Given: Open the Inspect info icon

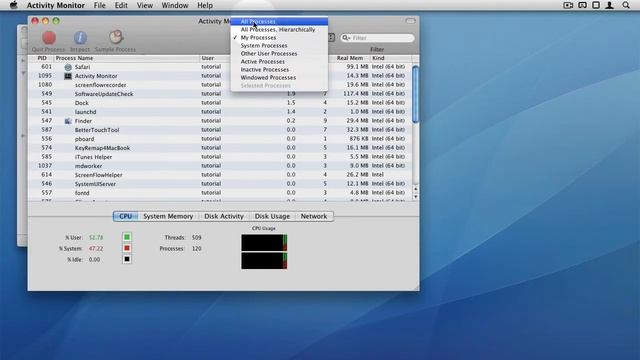Looking at the screenshot, I should 80,38.
